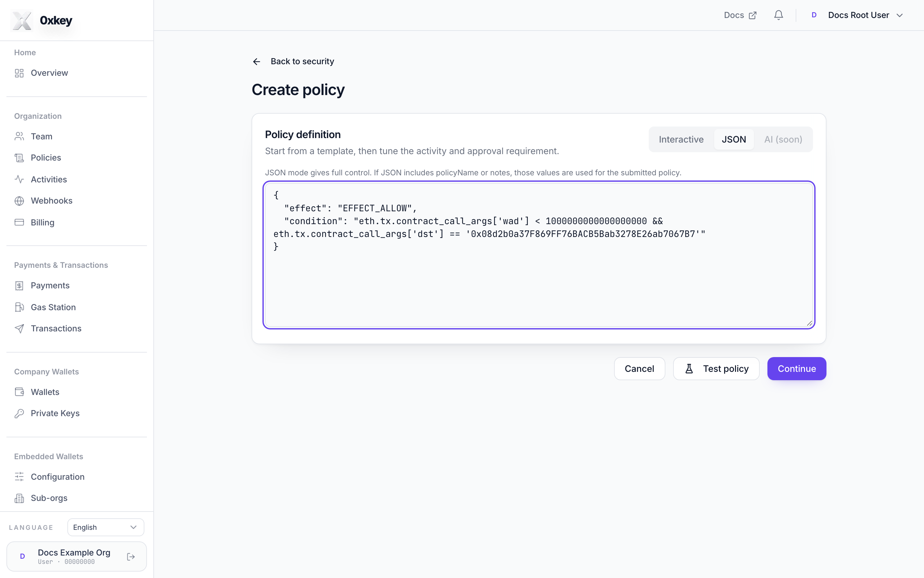Click the Gas Station pump icon
This screenshot has height=578, width=924.
point(19,307)
